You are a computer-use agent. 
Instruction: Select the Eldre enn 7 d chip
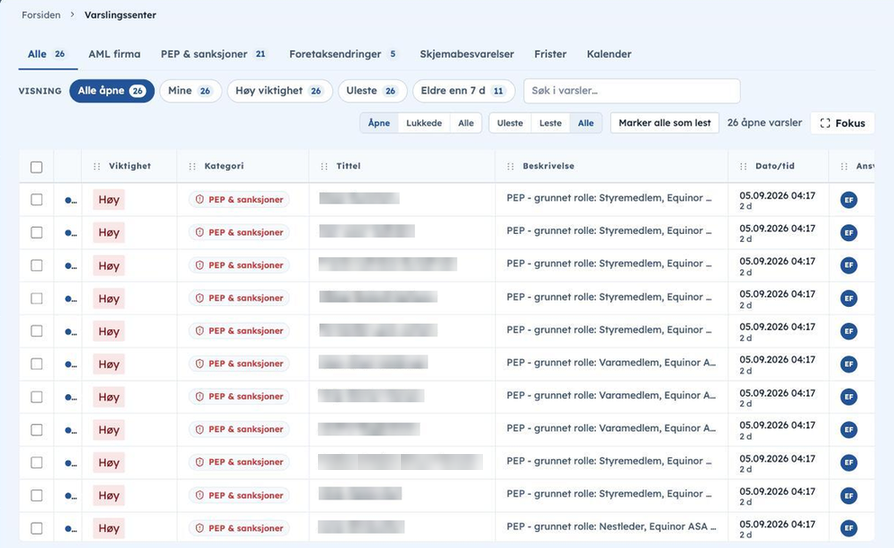point(463,91)
